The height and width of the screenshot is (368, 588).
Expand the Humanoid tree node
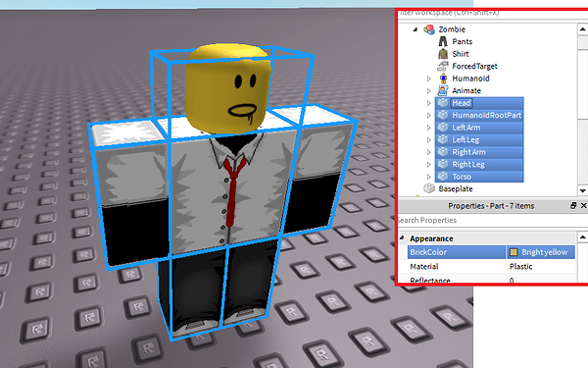(429, 79)
